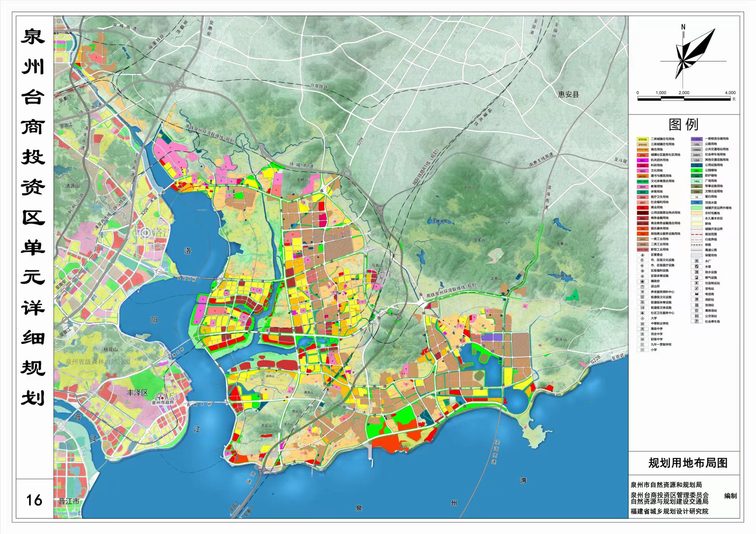The height and width of the screenshot is (534, 756).
Task: Click the 社区卫生服务中心 cross legend icon
Action: pyautogui.click(x=643, y=313)
